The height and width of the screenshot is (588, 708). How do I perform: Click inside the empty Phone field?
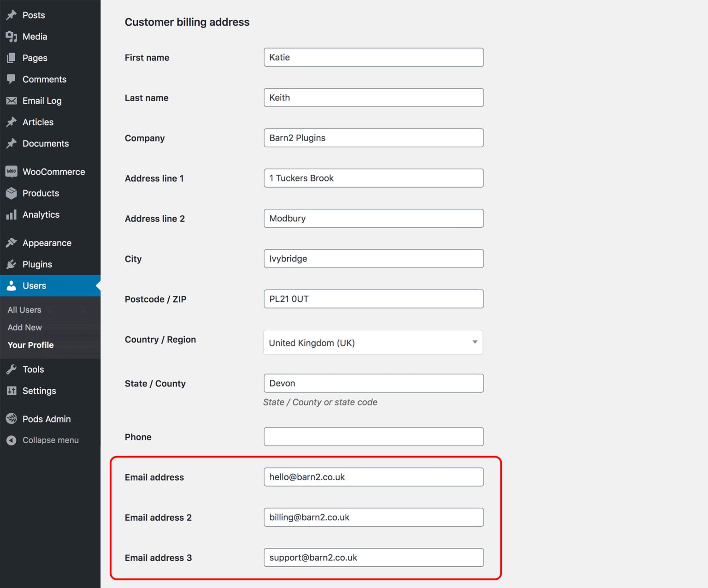pos(373,437)
